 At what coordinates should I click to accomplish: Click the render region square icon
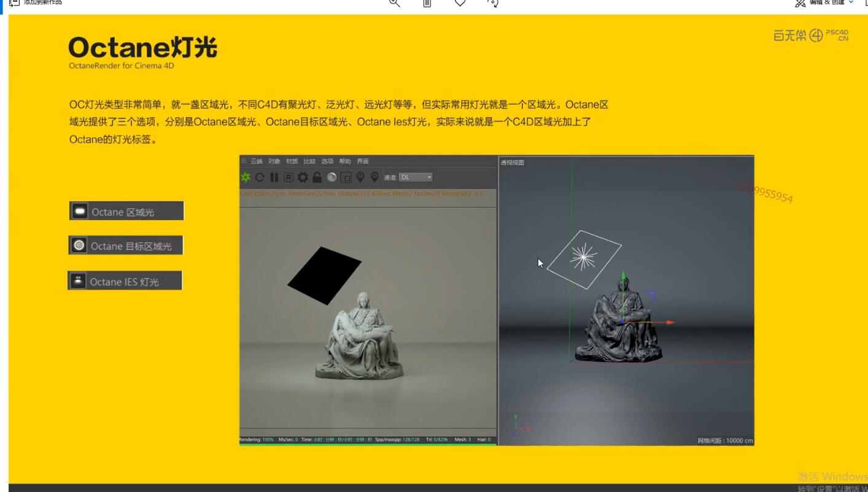(x=346, y=177)
